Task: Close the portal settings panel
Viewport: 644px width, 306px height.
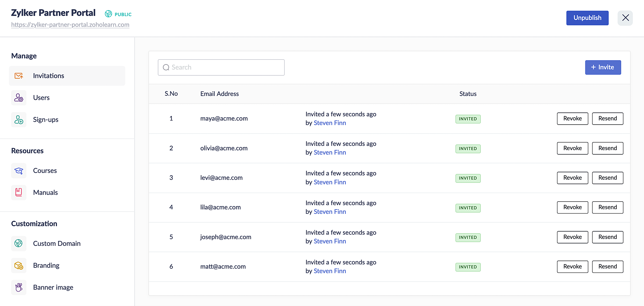Action: point(625,18)
